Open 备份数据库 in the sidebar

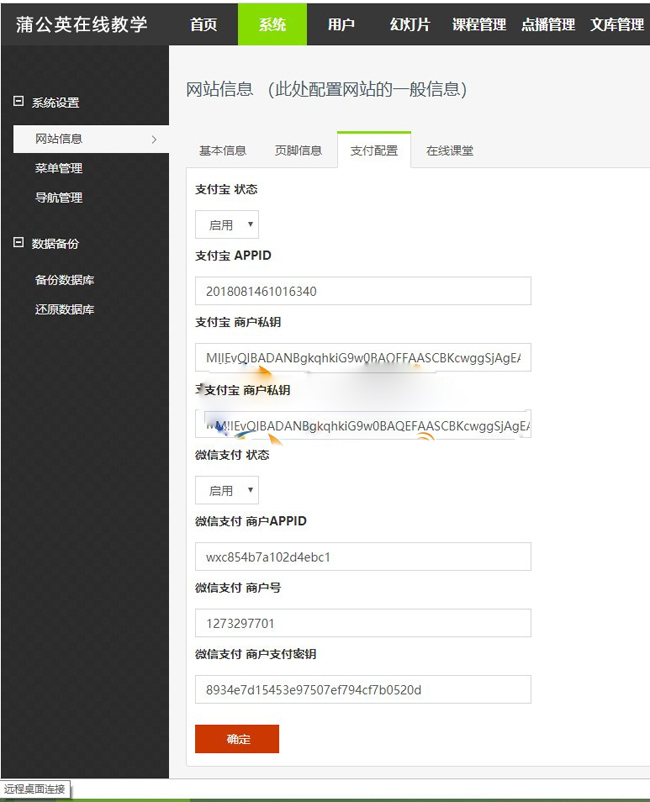[x=65, y=280]
